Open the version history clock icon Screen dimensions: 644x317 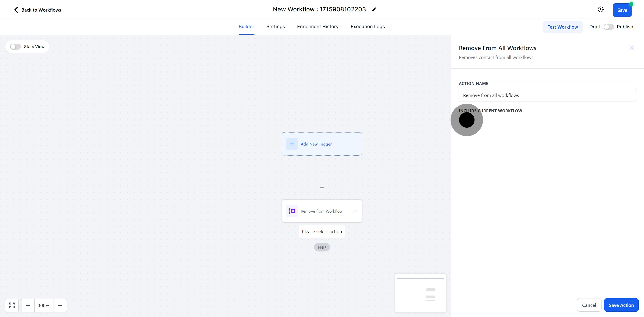tap(600, 9)
